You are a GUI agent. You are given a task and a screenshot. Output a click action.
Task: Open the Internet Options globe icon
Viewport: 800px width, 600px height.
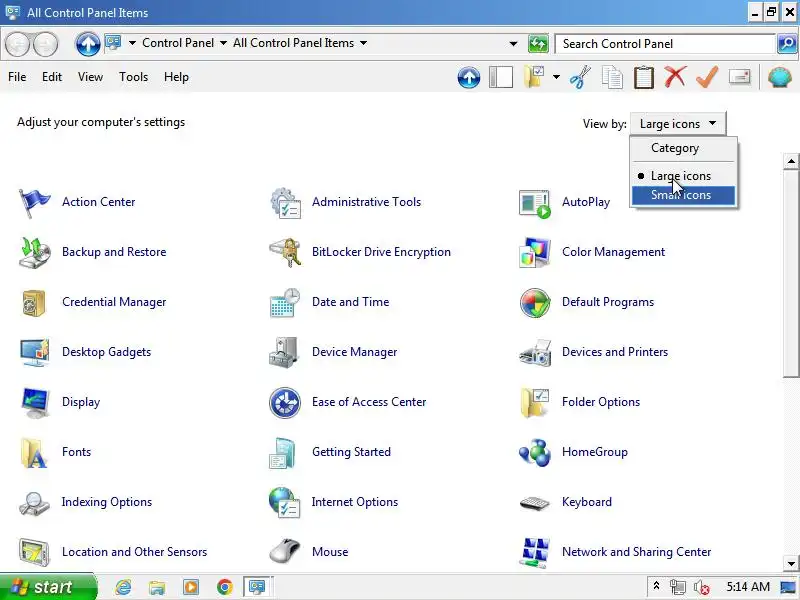click(285, 503)
